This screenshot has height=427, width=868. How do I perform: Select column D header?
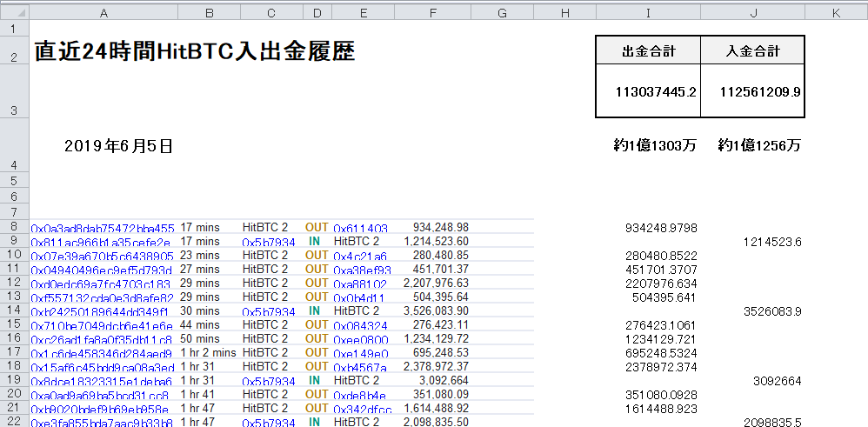[317, 13]
